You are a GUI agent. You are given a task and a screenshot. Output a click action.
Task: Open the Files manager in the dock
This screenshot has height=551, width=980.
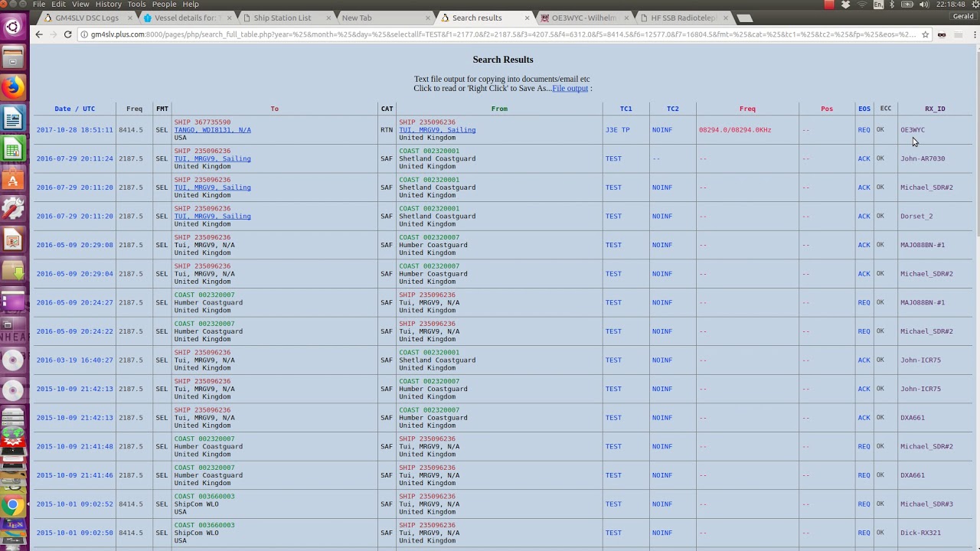point(13,57)
